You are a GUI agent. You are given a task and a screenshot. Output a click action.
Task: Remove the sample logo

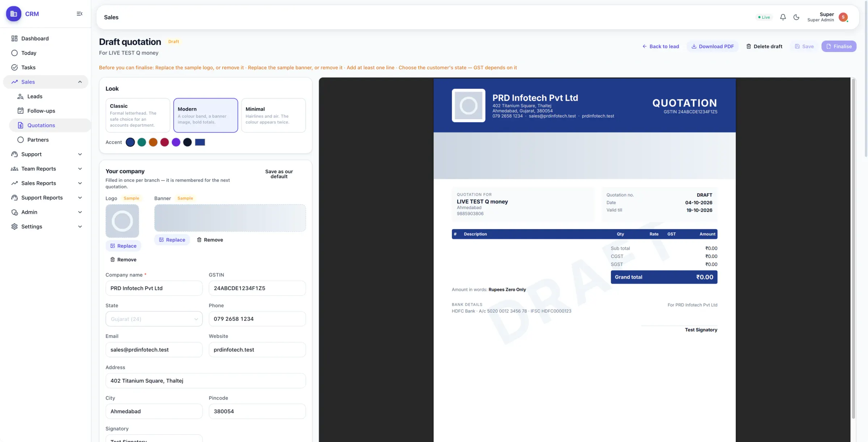click(x=123, y=259)
